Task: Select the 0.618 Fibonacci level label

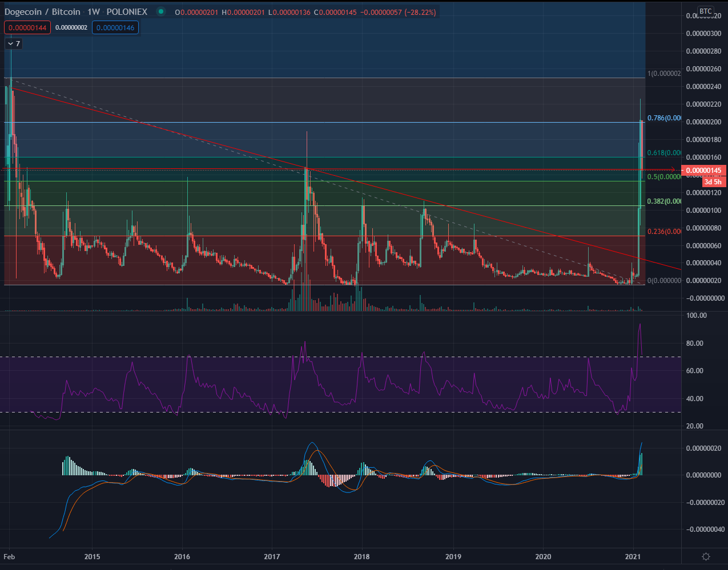Action: pyautogui.click(x=664, y=153)
